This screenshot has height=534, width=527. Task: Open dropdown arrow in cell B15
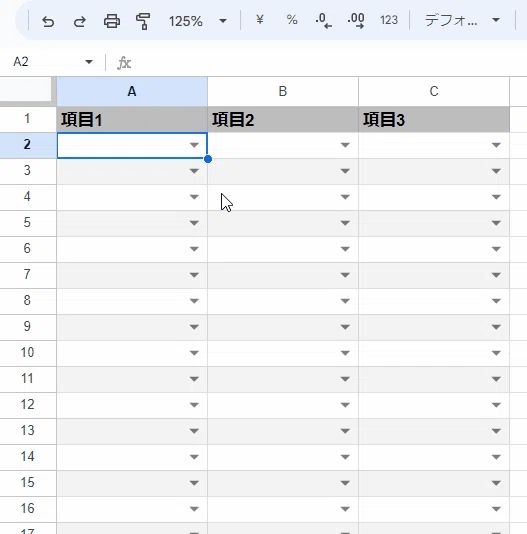coord(345,483)
